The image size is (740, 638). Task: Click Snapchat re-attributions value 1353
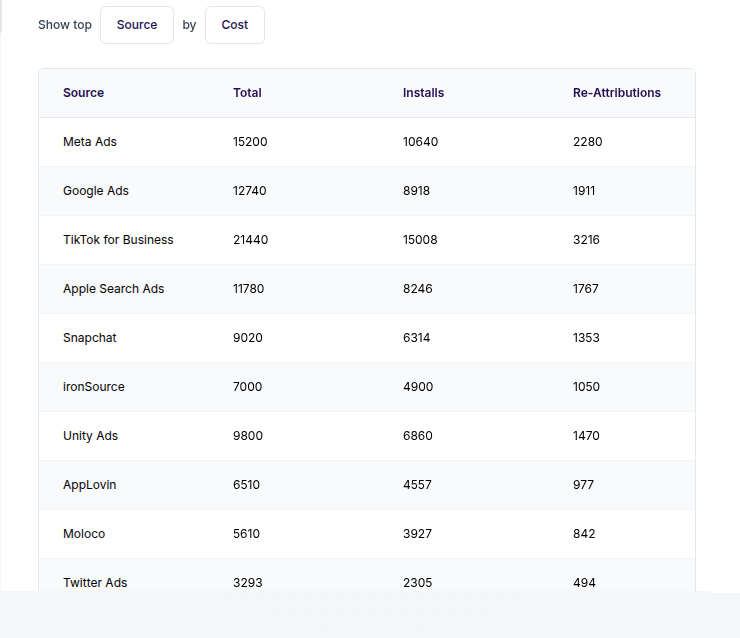coord(586,338)
